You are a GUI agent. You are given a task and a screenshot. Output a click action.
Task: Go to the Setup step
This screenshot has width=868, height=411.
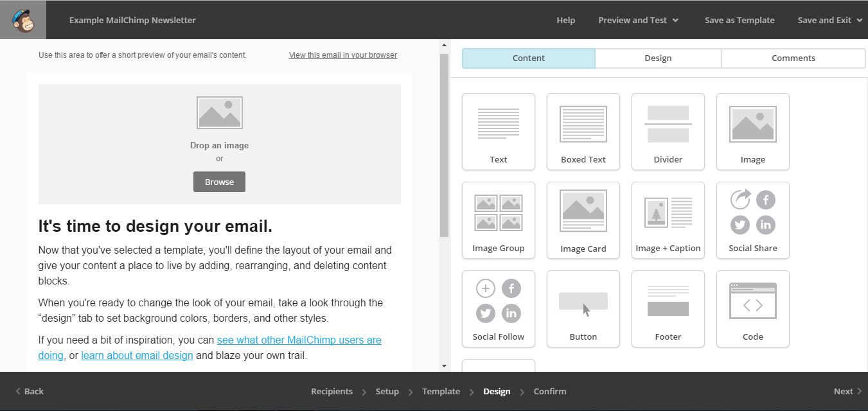coord(387,391)
